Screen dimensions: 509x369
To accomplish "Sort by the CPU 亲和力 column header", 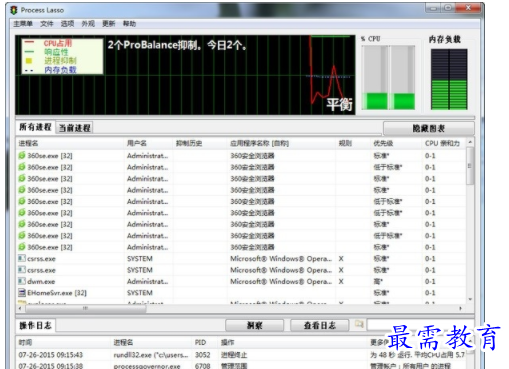I will pos(444,143).
